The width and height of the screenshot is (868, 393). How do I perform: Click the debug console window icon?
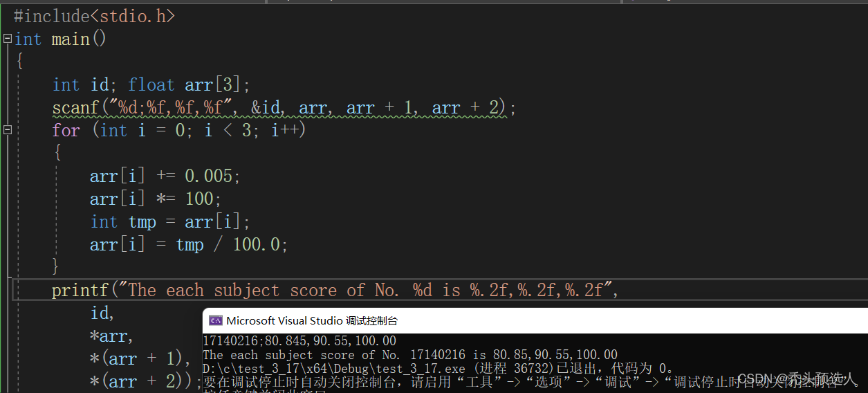[x=215, y=320]
